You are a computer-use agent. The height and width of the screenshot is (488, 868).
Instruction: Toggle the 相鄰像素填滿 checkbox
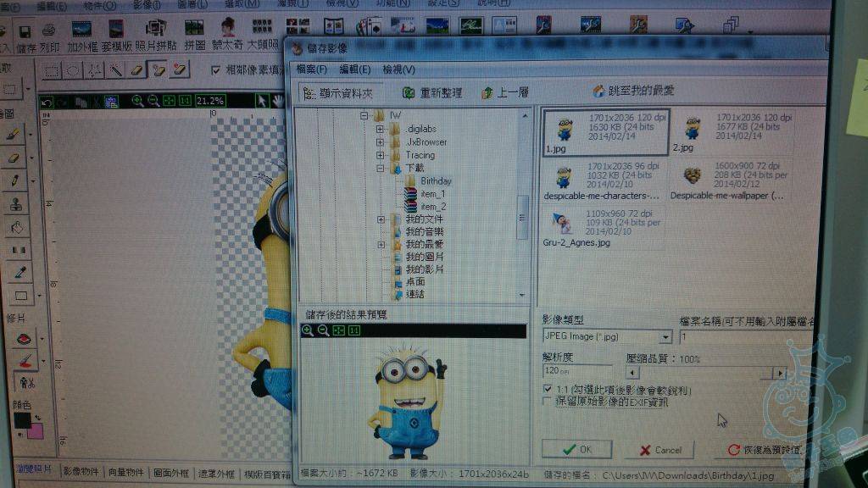point(216,69)
